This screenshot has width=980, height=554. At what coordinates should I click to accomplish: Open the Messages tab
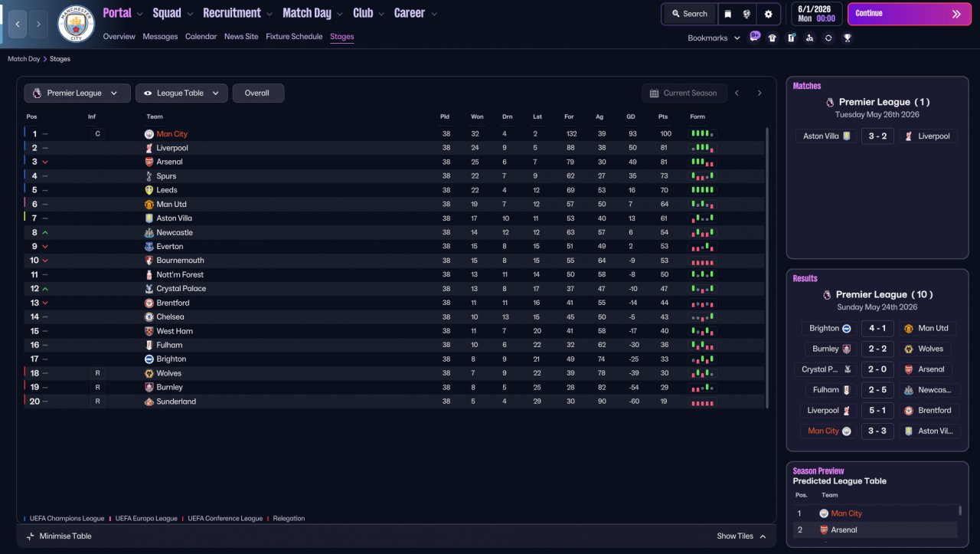pos(160,37)
